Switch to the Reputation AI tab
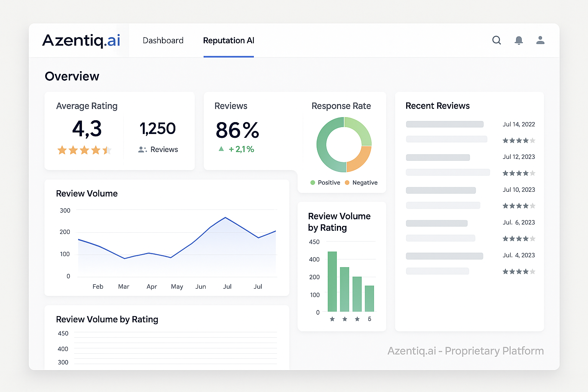Viewport: 588px width, 392px height. coord(229,41)
